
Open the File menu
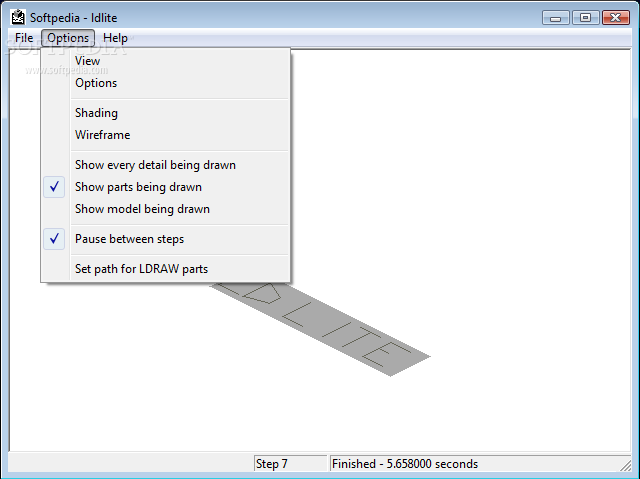(24, 38)
